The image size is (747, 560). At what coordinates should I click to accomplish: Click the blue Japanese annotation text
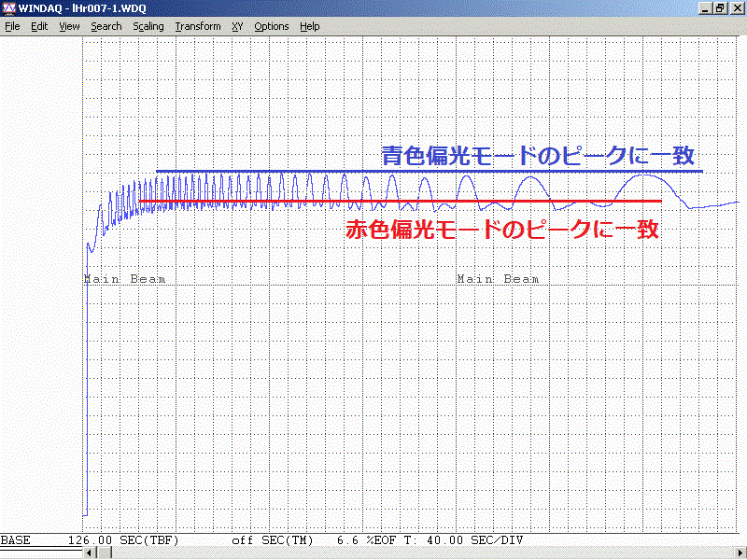539,156
